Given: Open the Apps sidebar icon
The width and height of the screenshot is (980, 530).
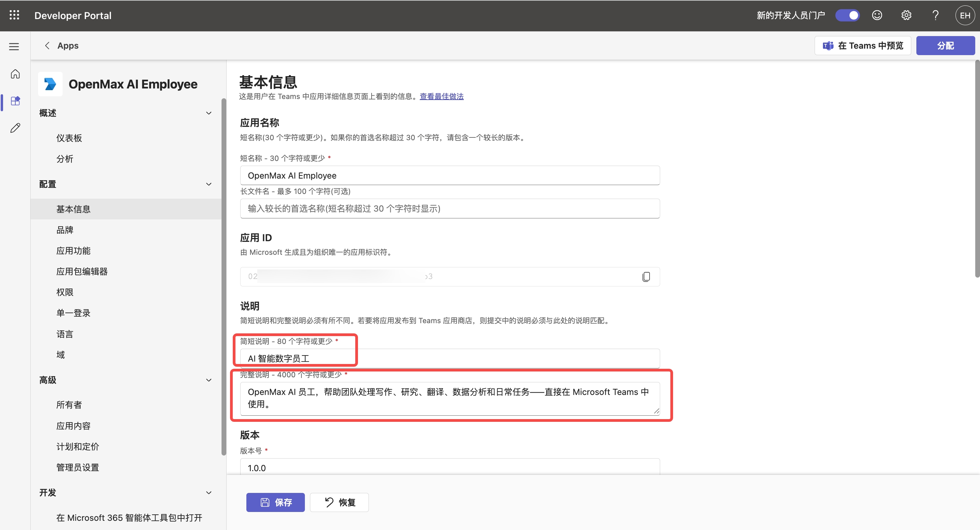Looking at the screenshot, I should pyautogui.click(x=15, y=101).
